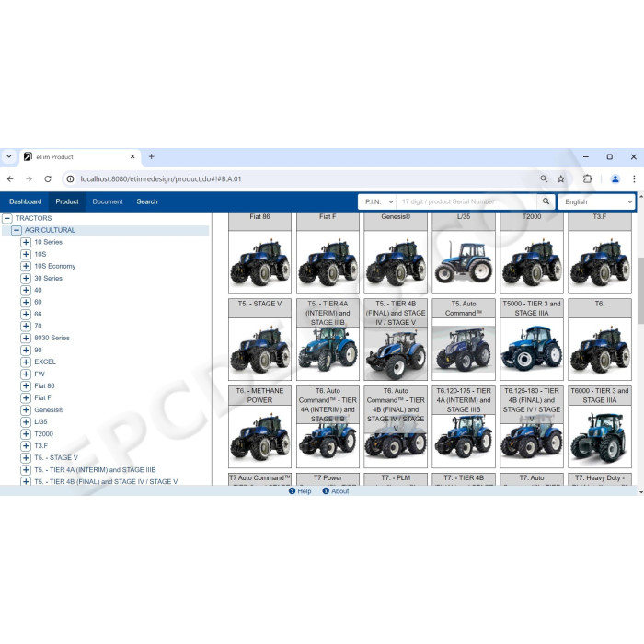This screenshot has height=644, width=644.
Task: Open T5000 - TIER 3 and STAGE IIIA thumbnail
Action: point(532,349)
